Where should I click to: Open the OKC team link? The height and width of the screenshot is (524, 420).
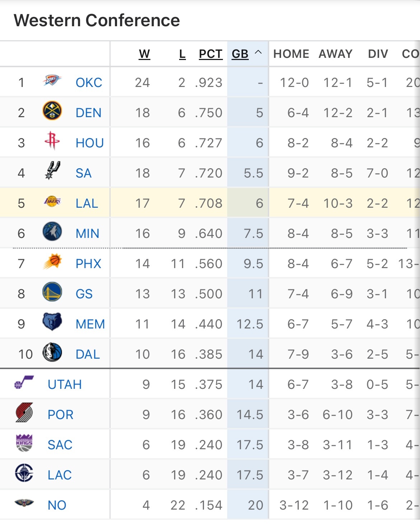click(x=89, y=83)
